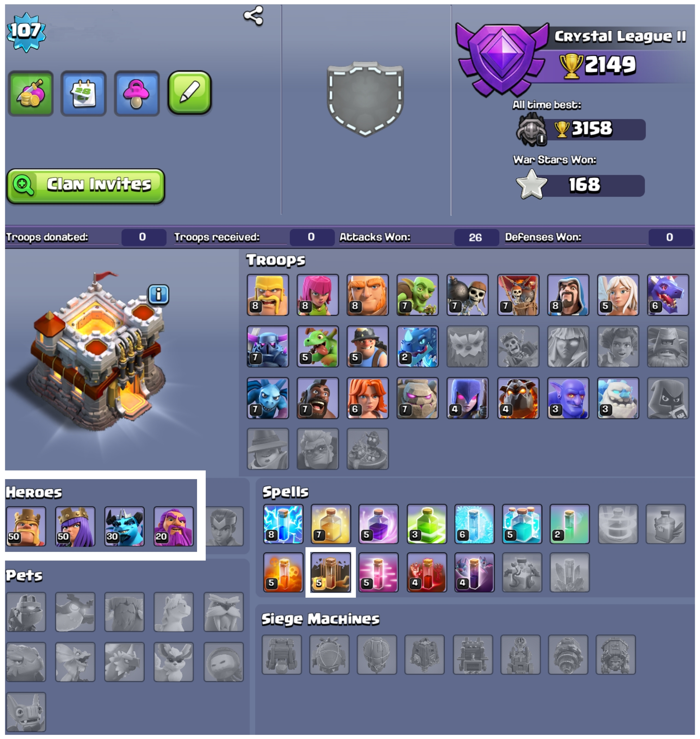
Task: Click the share icon at top
Action: 253,16
